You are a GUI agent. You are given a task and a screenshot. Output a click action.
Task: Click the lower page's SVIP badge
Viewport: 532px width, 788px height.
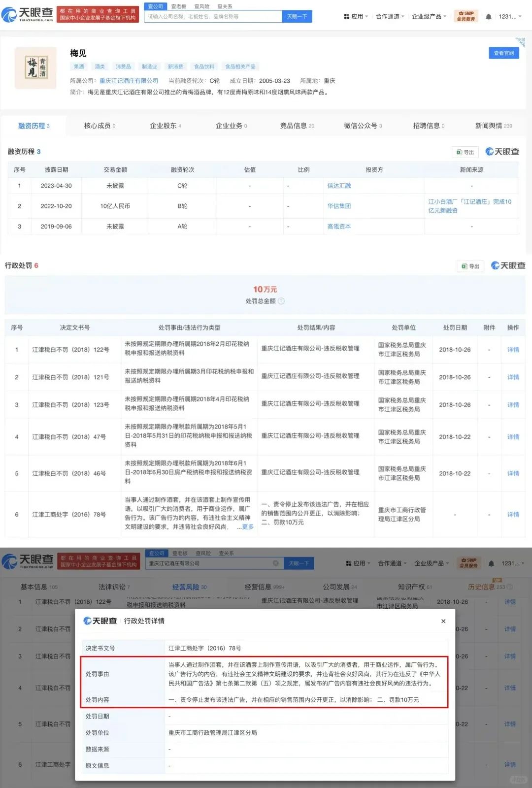pos(468,563)
